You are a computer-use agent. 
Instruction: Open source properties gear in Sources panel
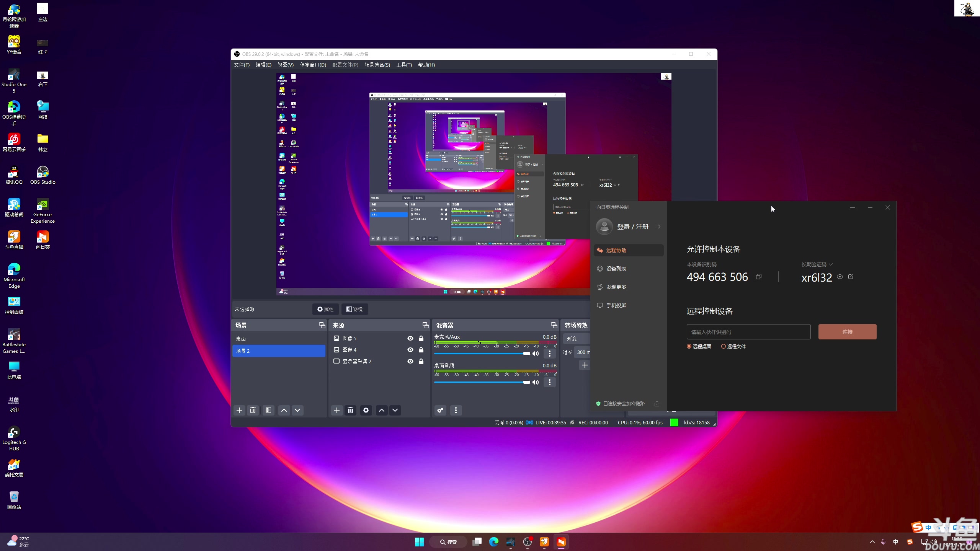tap(366, 410)
